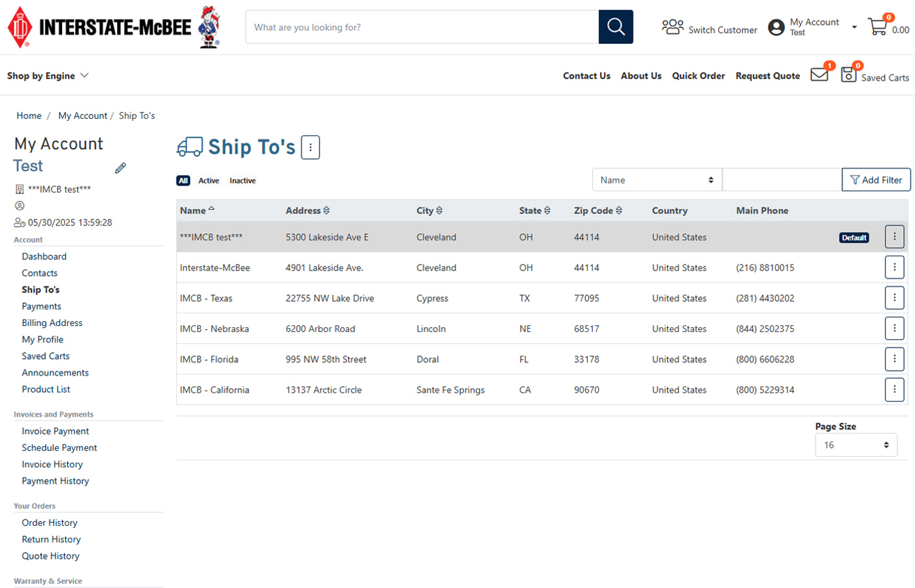The width and height of the screenshot is (915, 588).
Task: Sort table by City column
Action: pyautogui.click(x=429, y=210)
